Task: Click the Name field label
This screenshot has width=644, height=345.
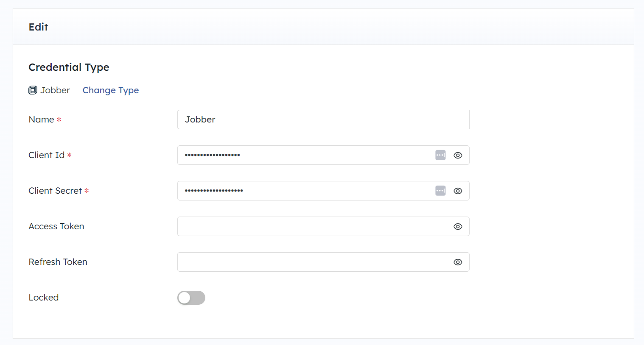Action: [41, 120]
